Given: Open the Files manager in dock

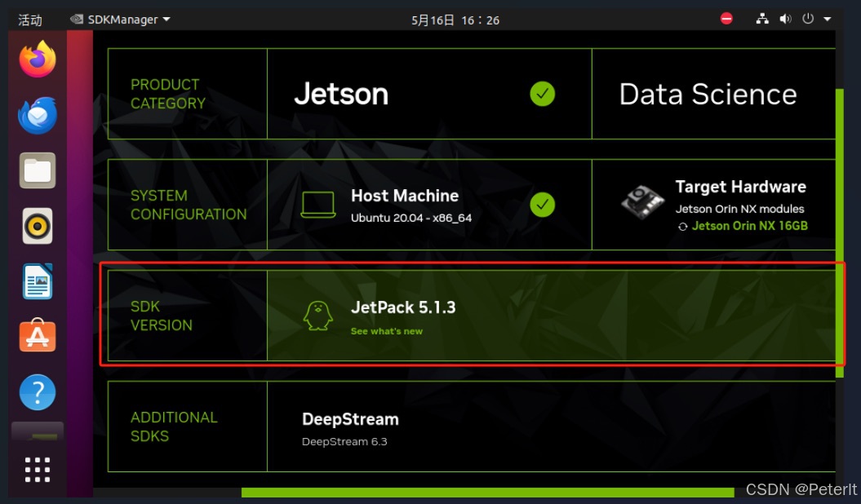Looking at the screenshot, I should 38,170.
